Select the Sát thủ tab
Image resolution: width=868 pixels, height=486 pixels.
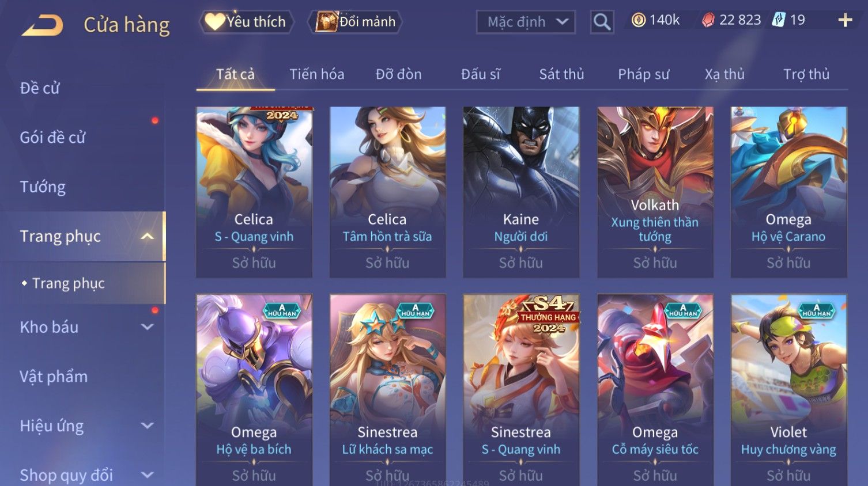tap(561, 74)
